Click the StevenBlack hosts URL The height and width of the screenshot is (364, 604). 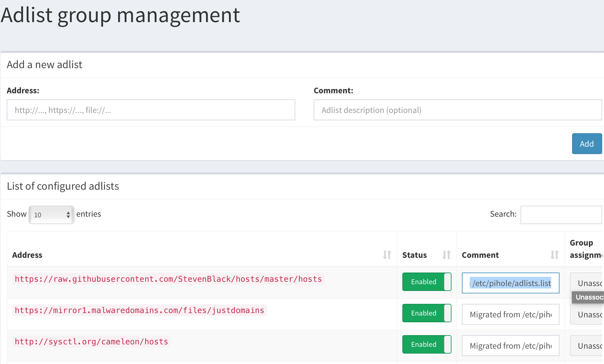[x=168, y=279]
